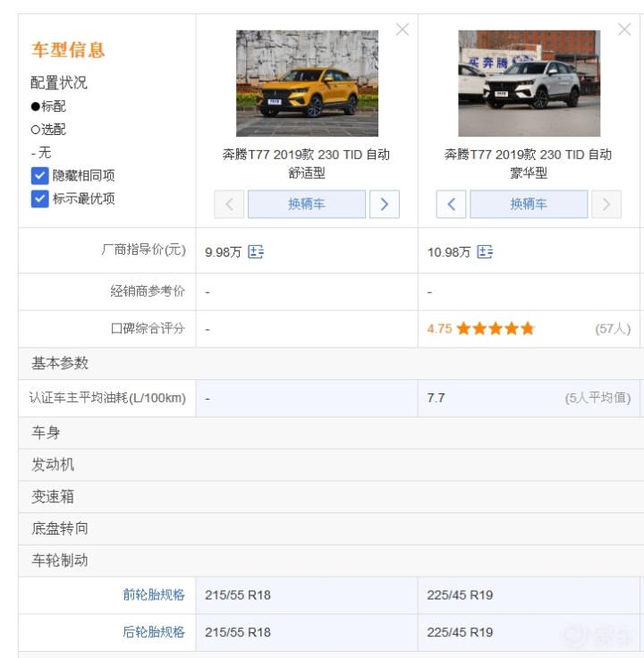Click 经销商参考价 row label
This screenshot has width=644, height=658.
[x=148, y=291]
